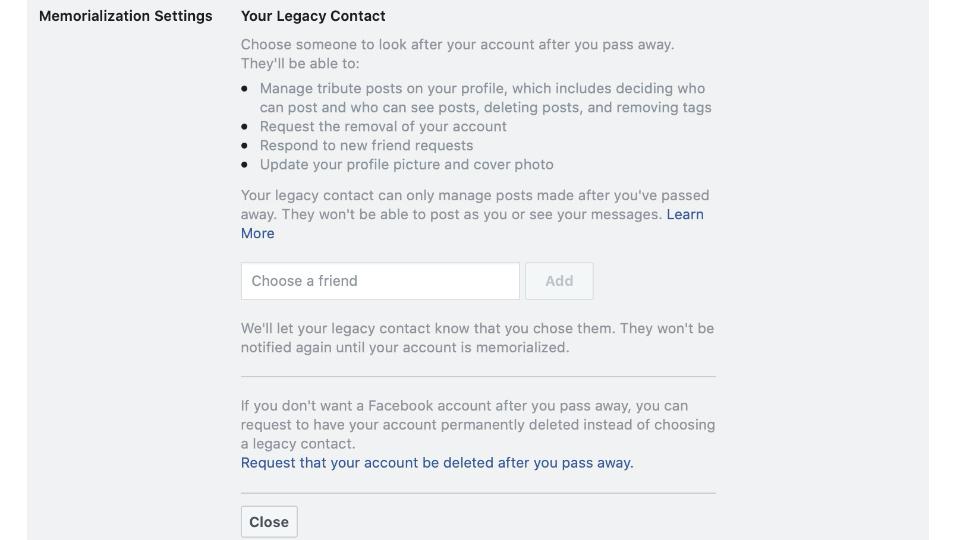Click the Your Legacy Contact heading
Viewport: 960px width, 540px height.
313,16
